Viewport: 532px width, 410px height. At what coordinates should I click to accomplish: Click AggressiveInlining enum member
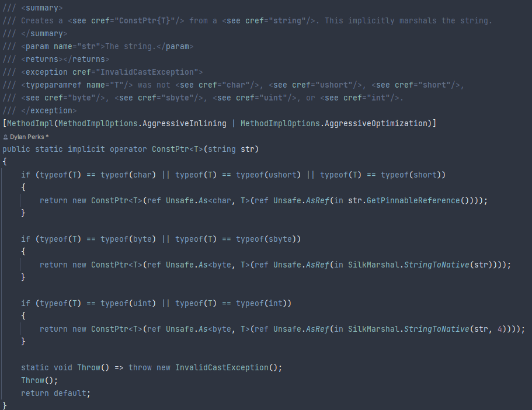tap(184, 124)
